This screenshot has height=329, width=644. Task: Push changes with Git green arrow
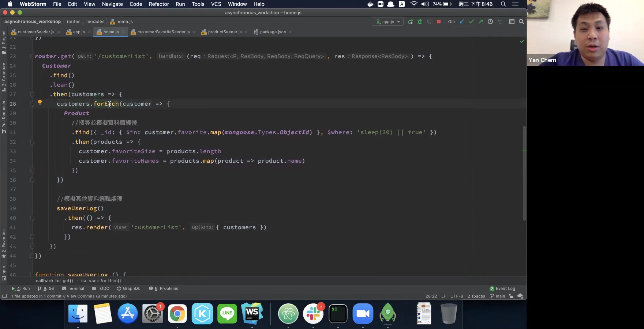point(481,22)
